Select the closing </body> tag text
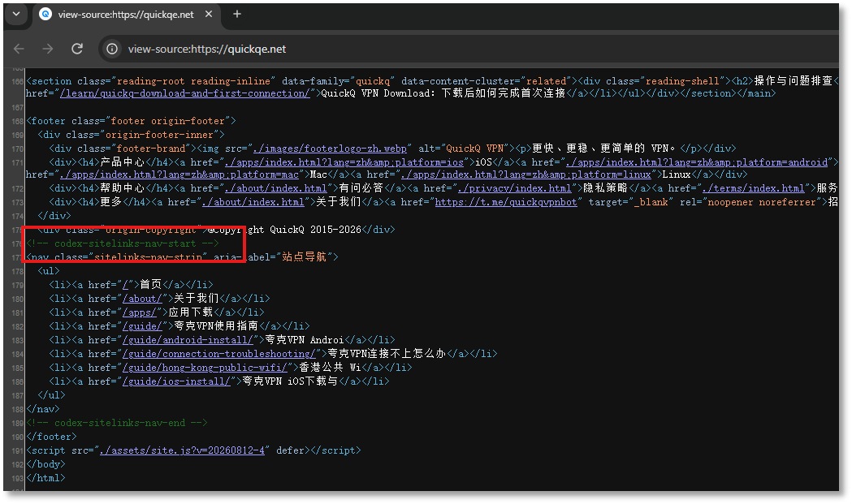 (45, 464)
